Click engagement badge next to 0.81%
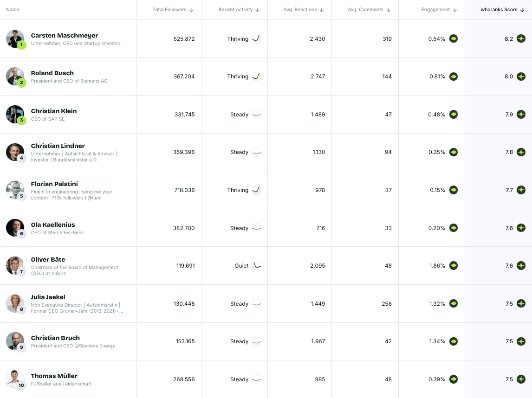 click(454, 77)
